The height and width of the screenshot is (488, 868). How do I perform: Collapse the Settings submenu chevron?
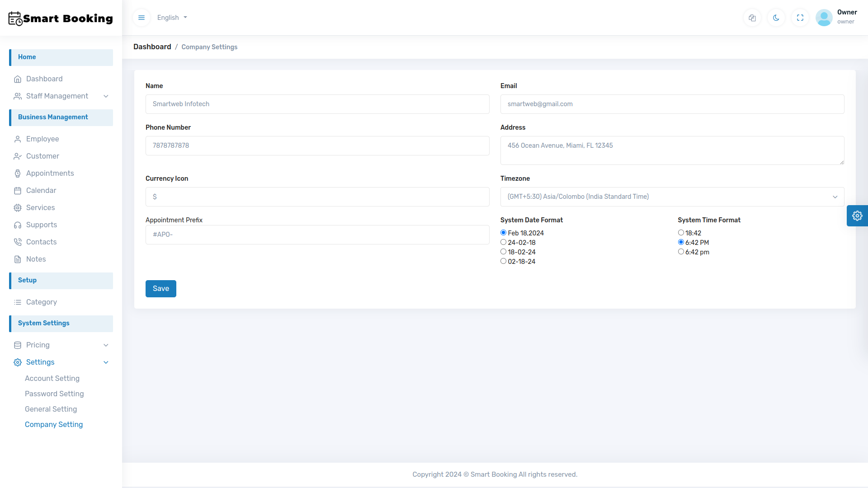pyautogui.click(x=106, y=362)
